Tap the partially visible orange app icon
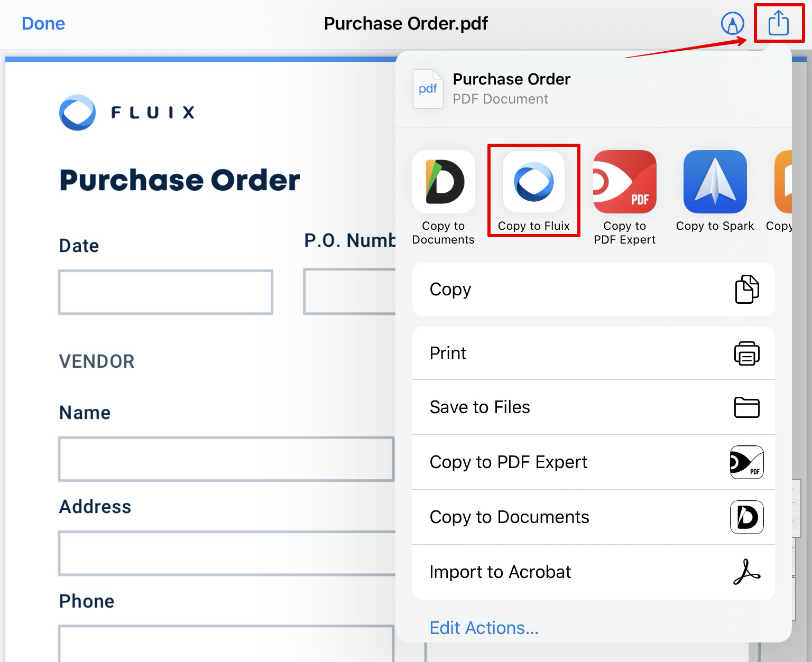 [783, 182]
